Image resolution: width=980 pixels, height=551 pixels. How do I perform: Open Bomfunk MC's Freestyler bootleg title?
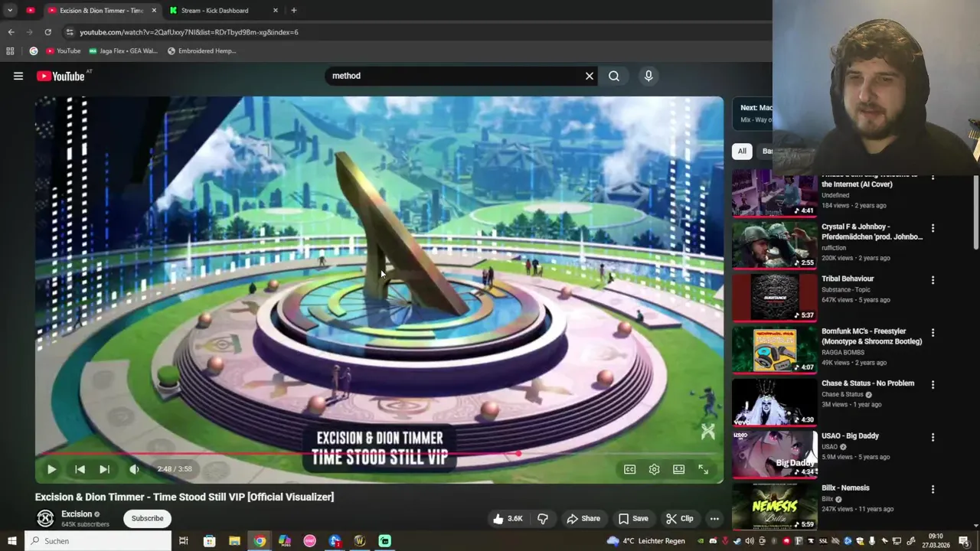(872, 336)
